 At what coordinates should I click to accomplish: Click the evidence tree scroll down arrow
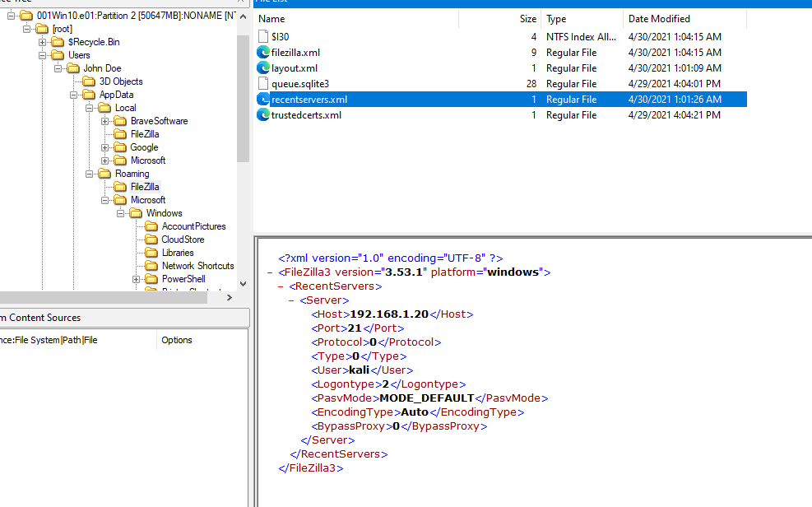[x=242, y=284]
